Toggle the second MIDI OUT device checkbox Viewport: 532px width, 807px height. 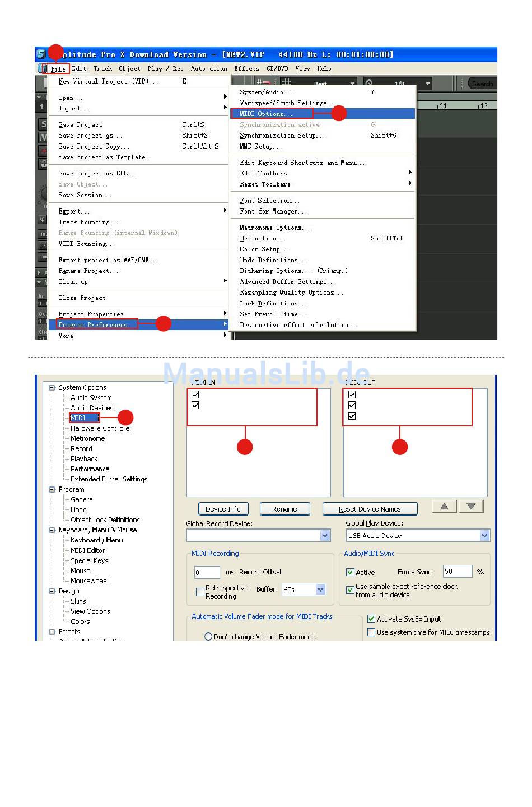point(352,405)
